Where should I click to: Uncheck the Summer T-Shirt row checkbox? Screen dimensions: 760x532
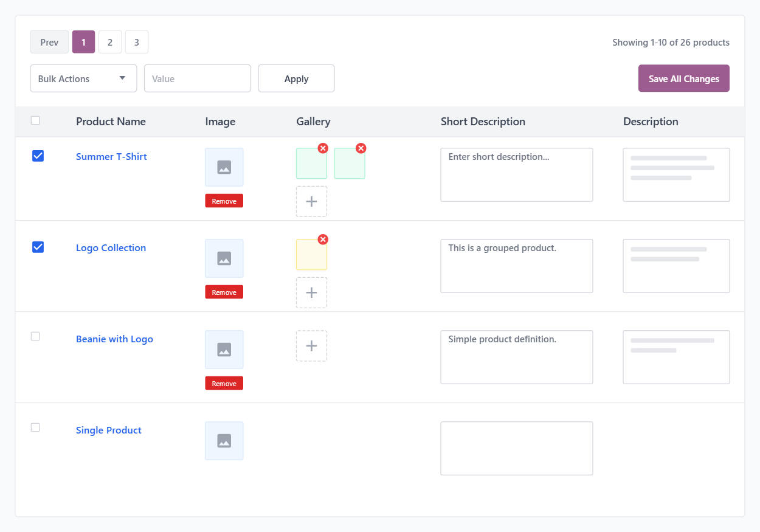click(x=38, y=156)
